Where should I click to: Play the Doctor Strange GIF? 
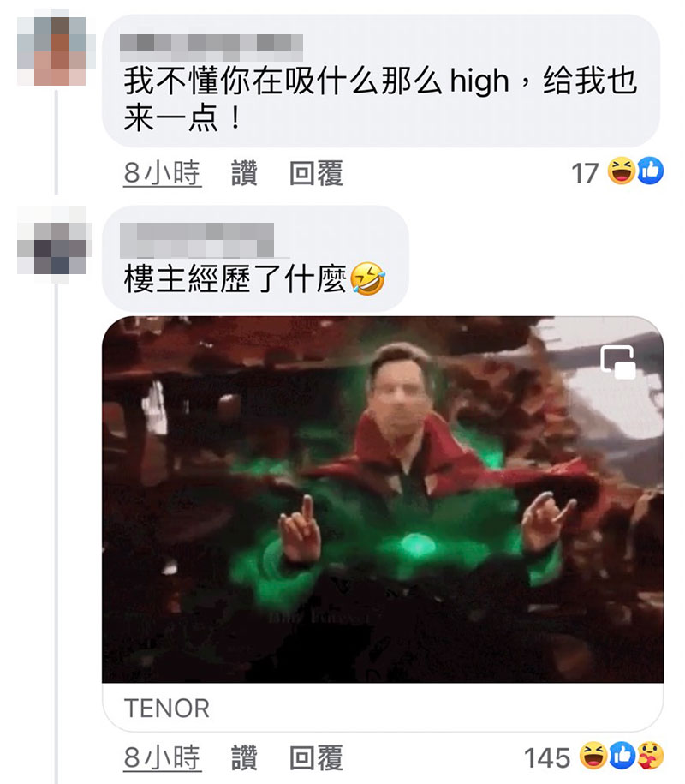click(x=383, y=500)
